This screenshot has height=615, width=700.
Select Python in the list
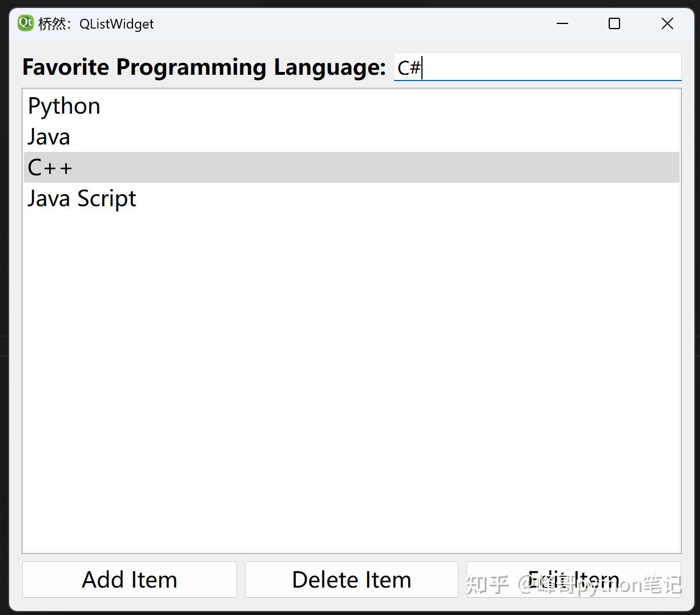tap(64, 106)
